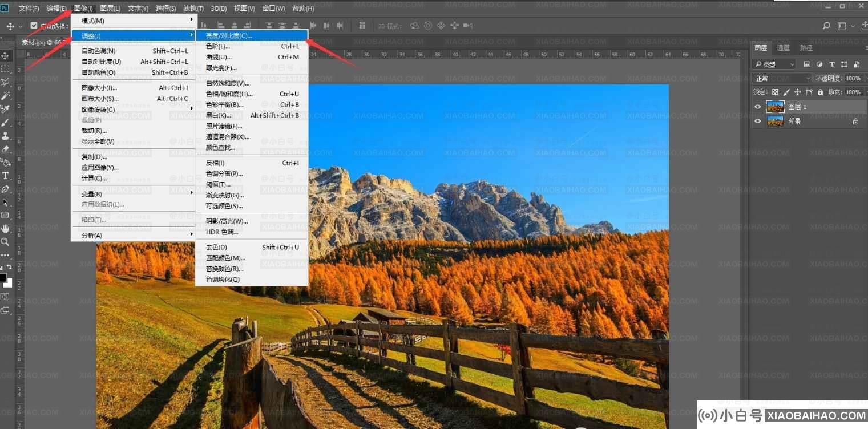Screen dimensions: 868x429
Task: Select the Magic Wand tool
Action: [5, 95]
